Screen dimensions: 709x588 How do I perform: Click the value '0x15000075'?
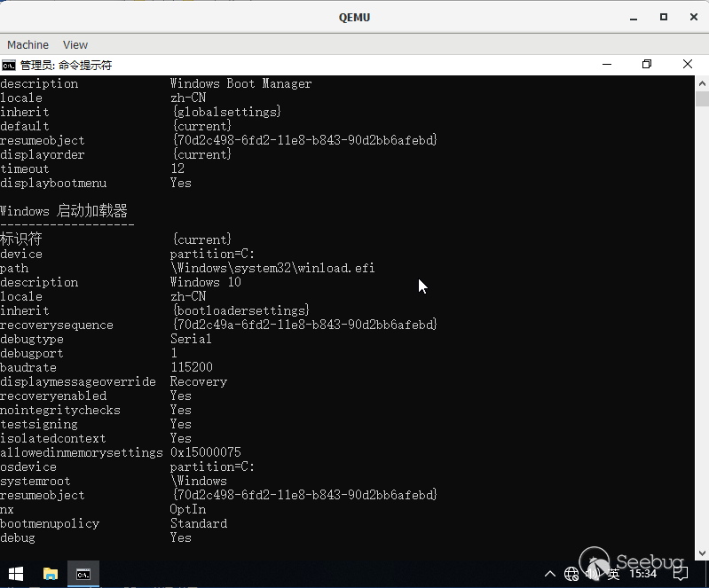pyautogui.click(x=206, y=452)
